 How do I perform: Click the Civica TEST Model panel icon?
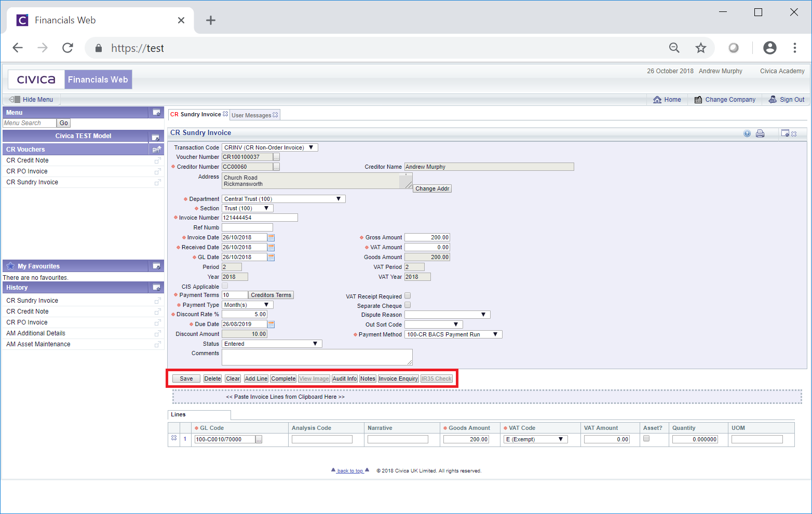coord(155,138)
